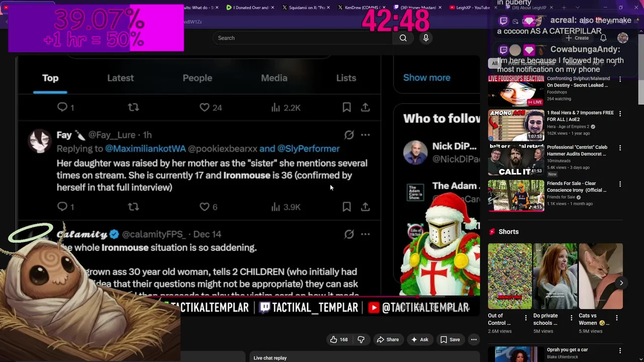Open YouTube notifications bell

(x=603, y=38)
